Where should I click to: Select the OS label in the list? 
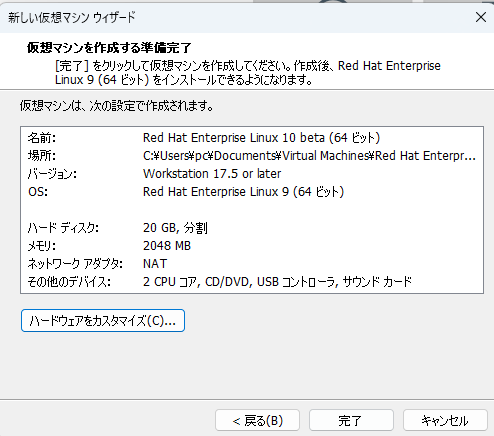pyautogui.click(x=38, y=192)
